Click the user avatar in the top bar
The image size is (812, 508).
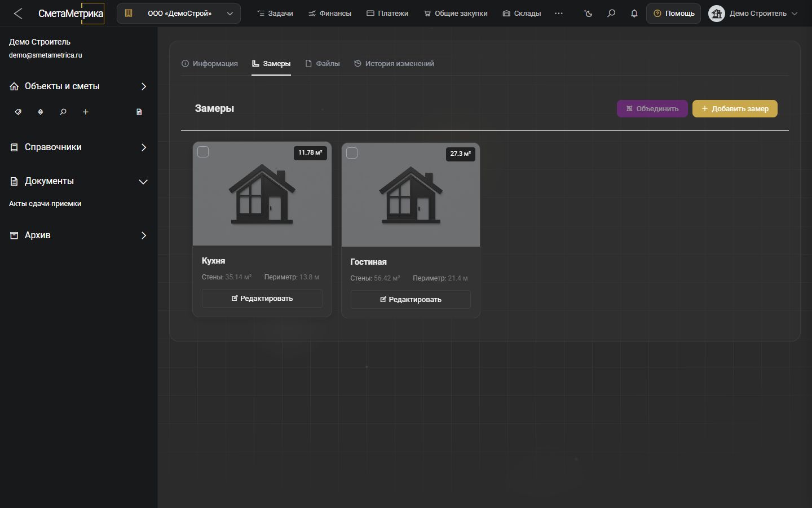coord(717,14)
